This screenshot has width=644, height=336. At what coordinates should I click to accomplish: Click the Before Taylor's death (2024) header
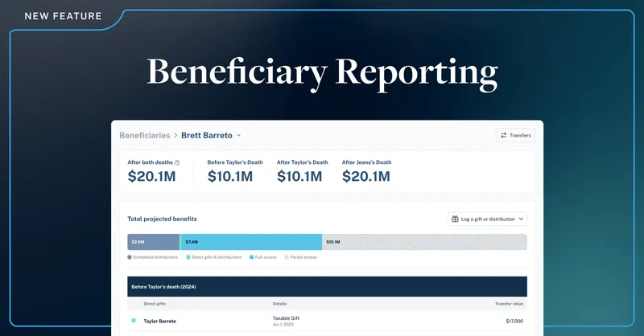(327, 287)
